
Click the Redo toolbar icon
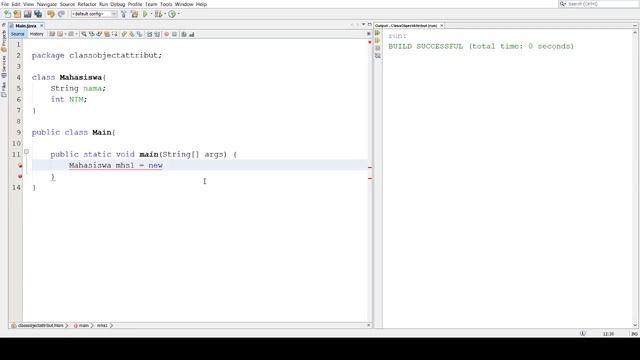click(61, 14)
